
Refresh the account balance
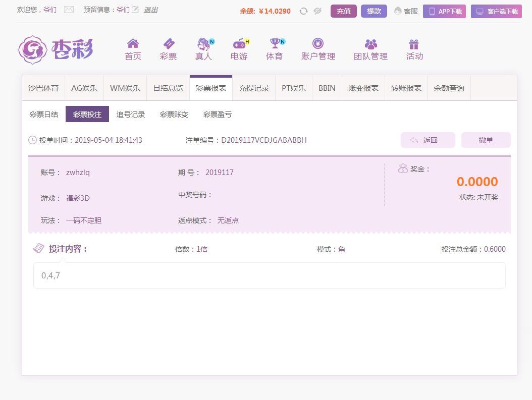(x=303, y=11)
